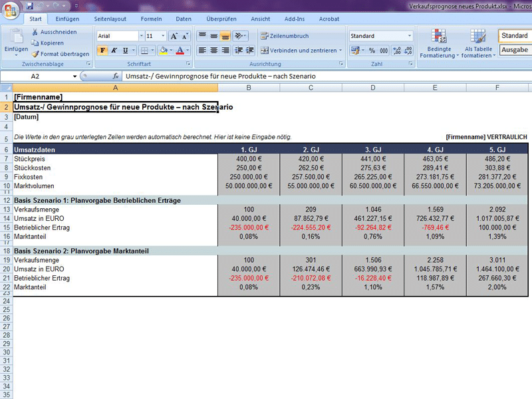Toggle centered text alignment
Viewport: 532px width, 399px height.
coord(213,51)
